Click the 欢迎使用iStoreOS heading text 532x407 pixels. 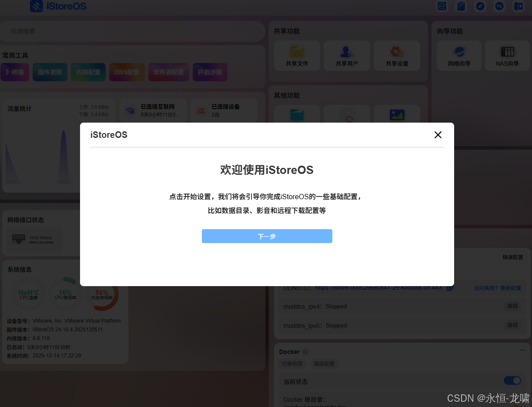pyautogui.click(x=267, y=170)
